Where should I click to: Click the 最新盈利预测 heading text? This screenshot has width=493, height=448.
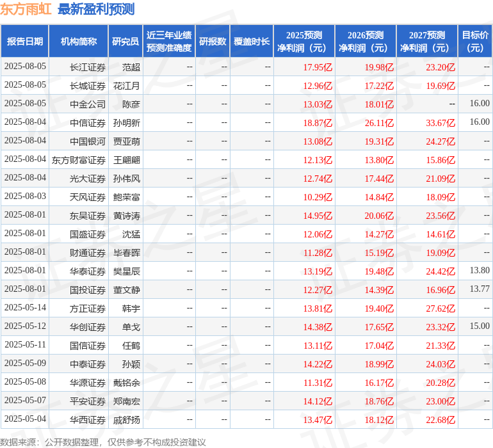(x=96, y=9)
